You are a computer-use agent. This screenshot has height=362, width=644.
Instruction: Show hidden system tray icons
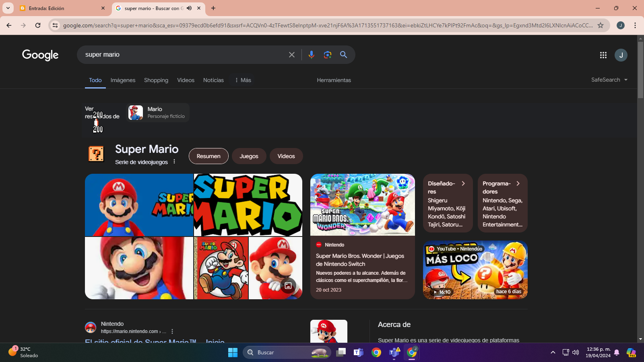pos(553,352)
